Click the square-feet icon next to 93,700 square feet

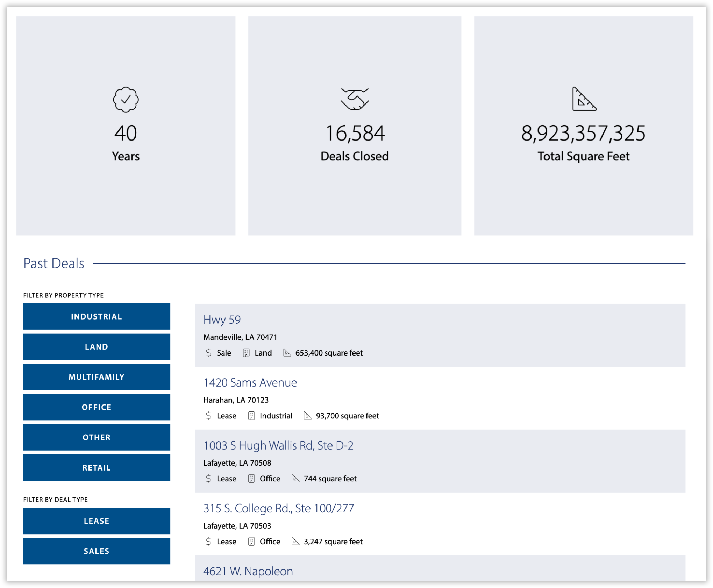coord(307,416)
